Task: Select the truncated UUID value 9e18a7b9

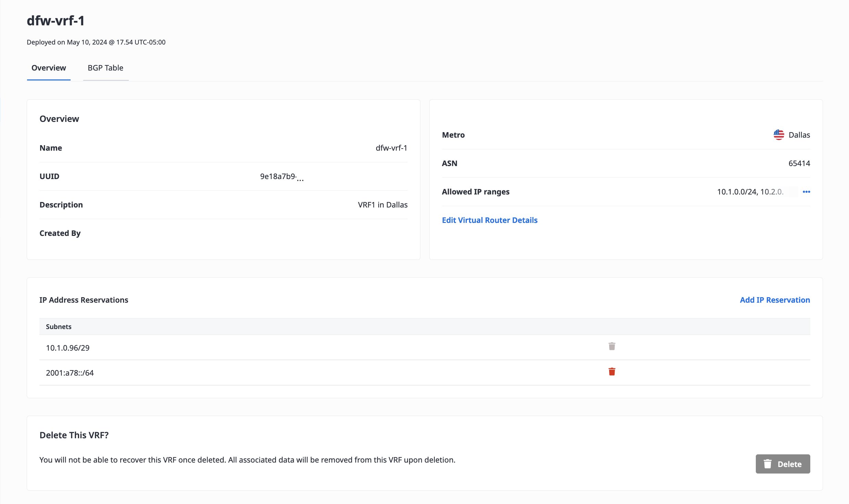Action: [282, 177]
